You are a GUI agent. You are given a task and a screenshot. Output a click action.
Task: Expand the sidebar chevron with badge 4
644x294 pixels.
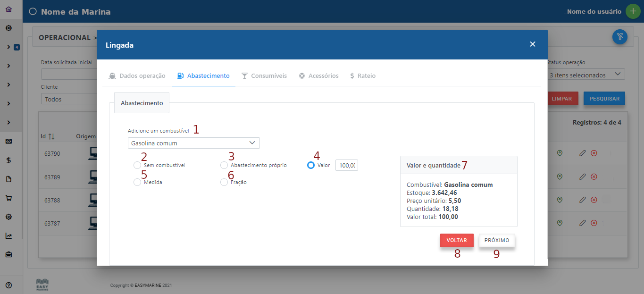coord(8,47)
